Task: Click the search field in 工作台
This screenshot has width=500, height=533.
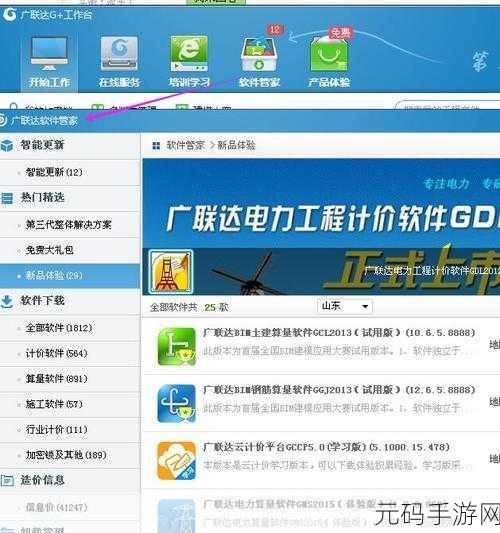Action: coord(447,105)
